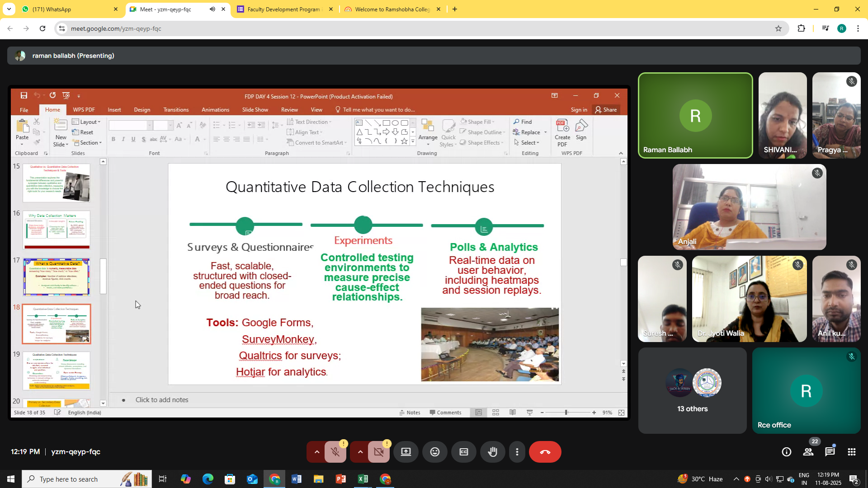
Task: Toggle closed captions in Meet
Action: (463, 452)
